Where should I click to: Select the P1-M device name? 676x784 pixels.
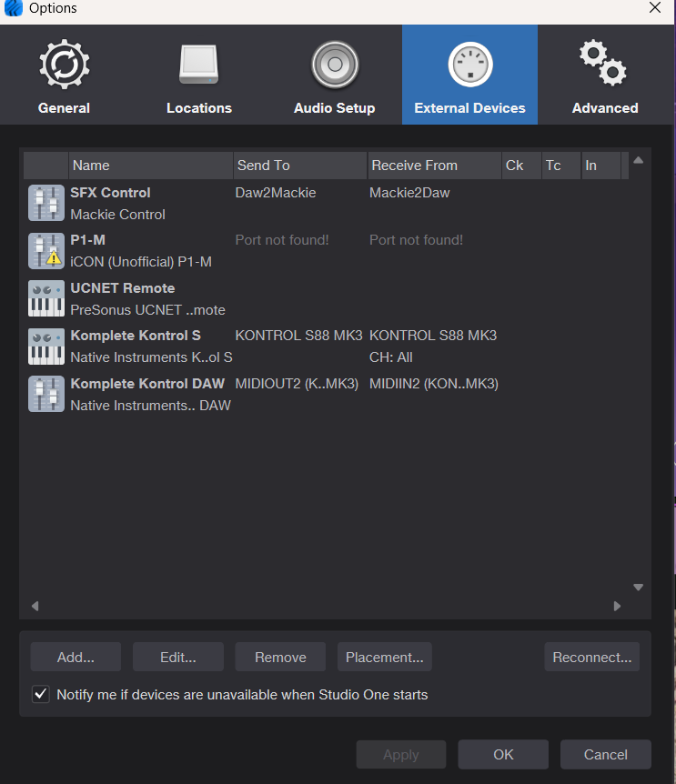point(87,240)
